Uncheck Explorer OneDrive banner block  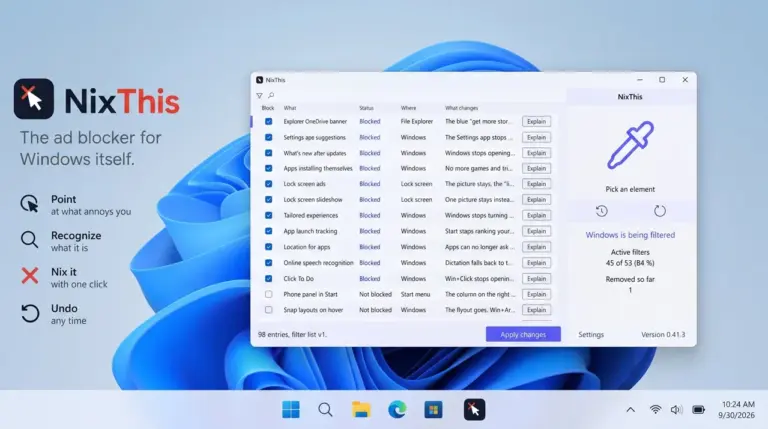[x=268, y=121]
